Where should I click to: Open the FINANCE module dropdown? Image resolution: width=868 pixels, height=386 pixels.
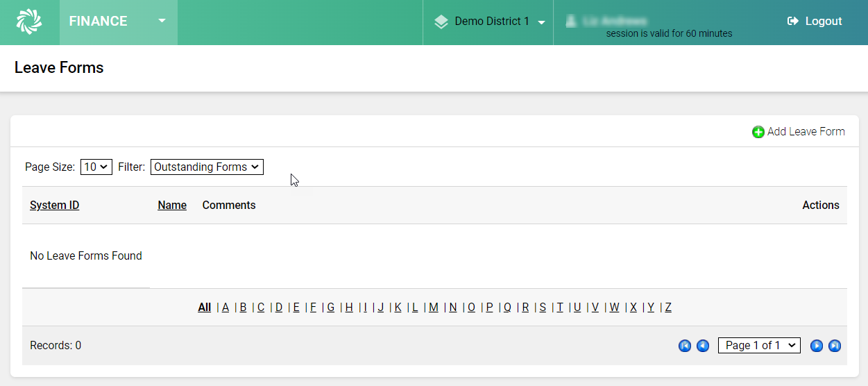coord(119,22)
